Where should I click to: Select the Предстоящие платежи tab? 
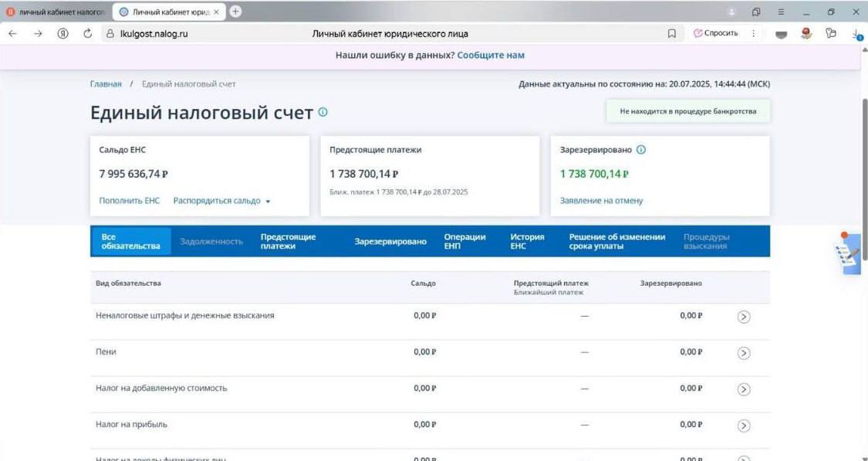pyautogui.click(x=288, y=242)
